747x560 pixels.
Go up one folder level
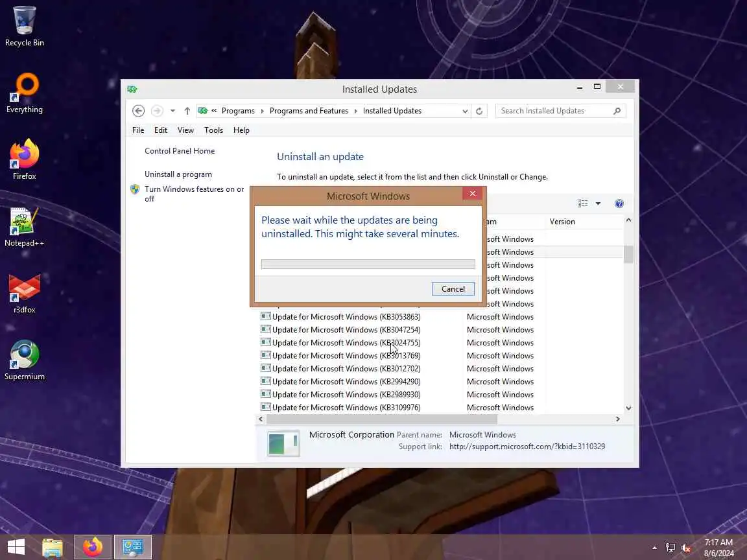(x=187, y=111)
